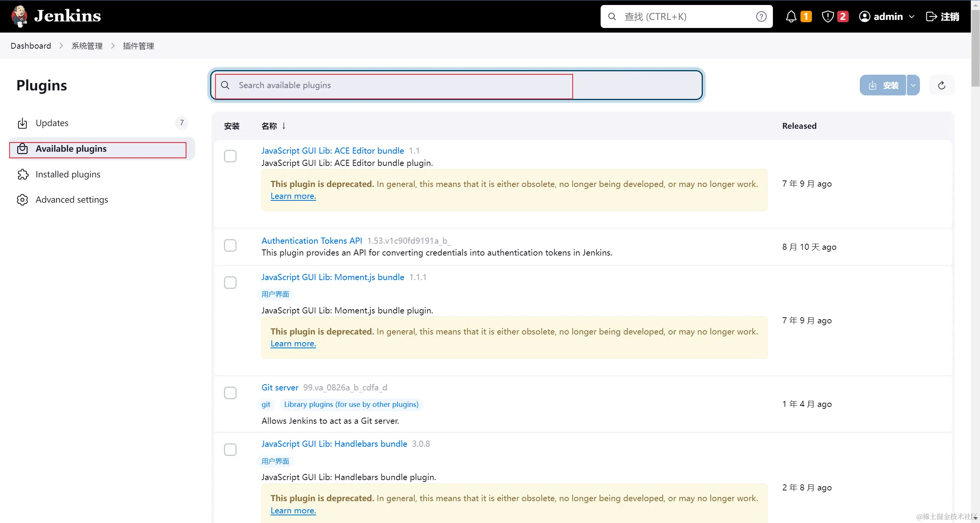Click the Installed plugins puzzle icon

[23, 174]
